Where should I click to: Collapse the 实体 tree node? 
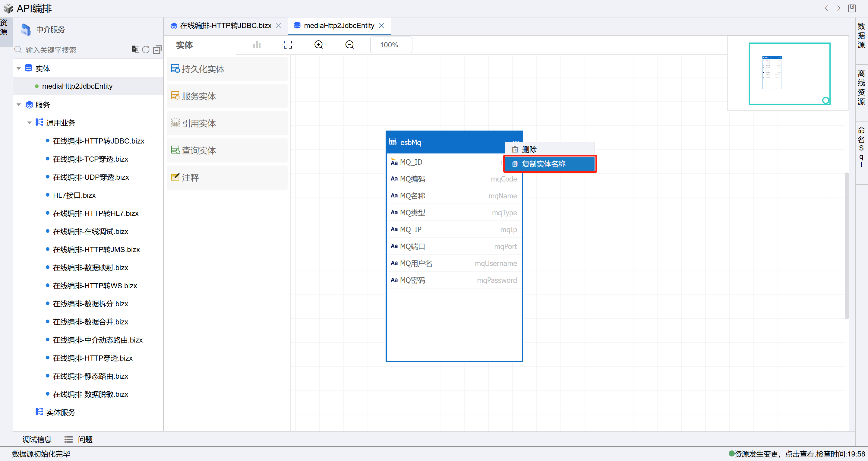point(19,68)
